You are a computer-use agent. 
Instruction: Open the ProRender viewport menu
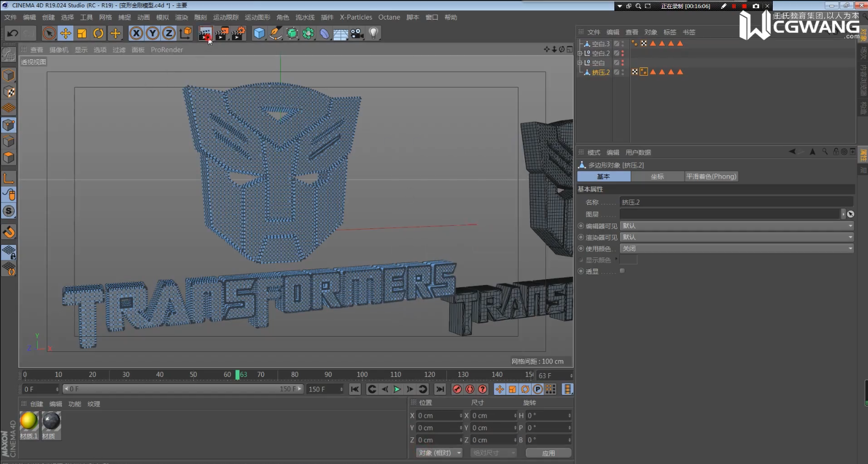point(167,50)
